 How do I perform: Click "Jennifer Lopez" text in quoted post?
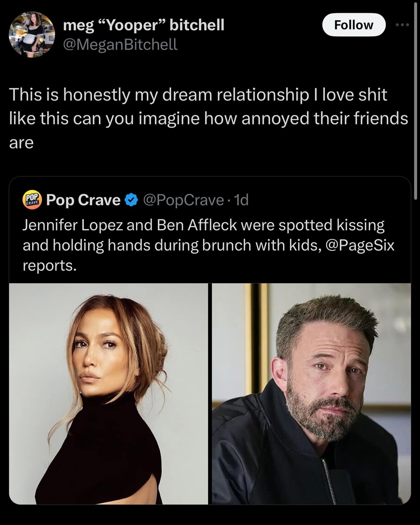pyautogui.click(x=72, y=225)
